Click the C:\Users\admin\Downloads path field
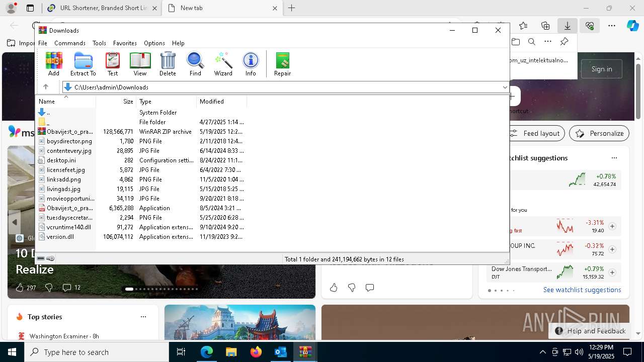This screenshot has width=644, height=362. pos(285,87)
